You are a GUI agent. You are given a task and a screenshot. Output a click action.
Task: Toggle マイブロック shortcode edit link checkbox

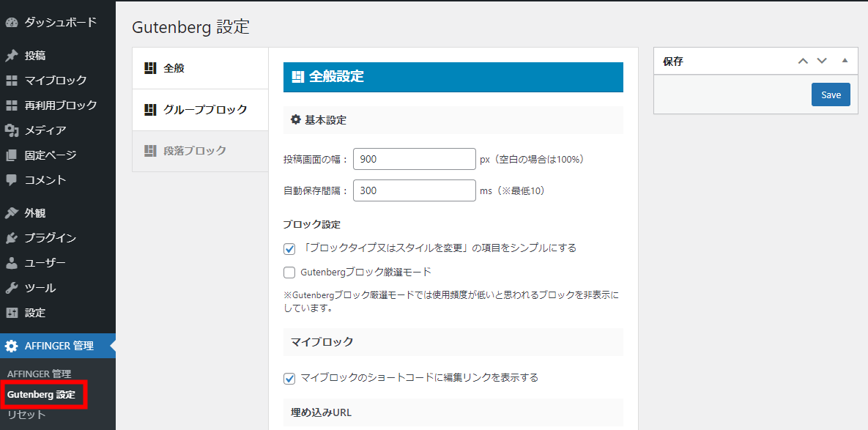(289, 379)
